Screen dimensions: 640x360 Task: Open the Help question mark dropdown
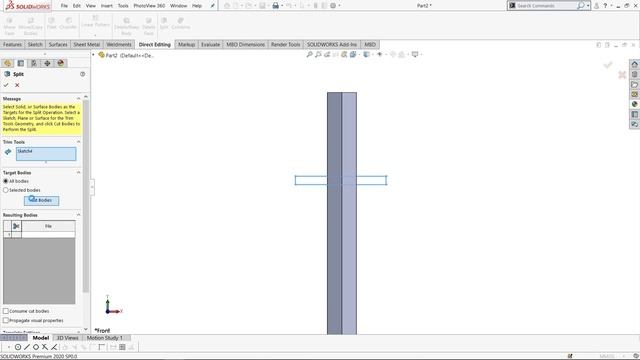click(x=611, y=6)
